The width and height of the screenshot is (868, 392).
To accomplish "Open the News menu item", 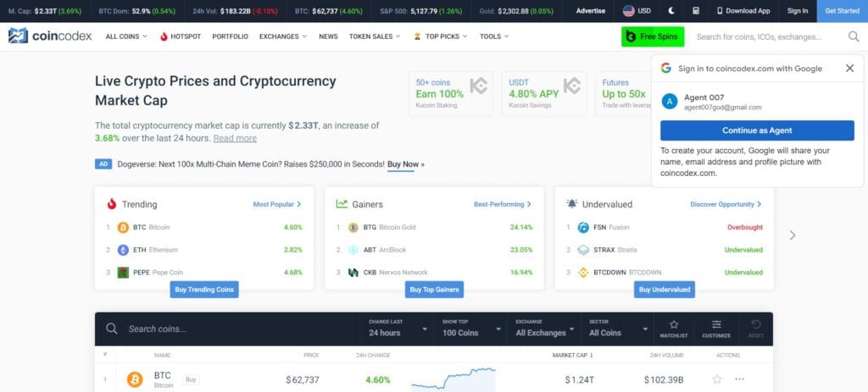I will tap(328, 36).
